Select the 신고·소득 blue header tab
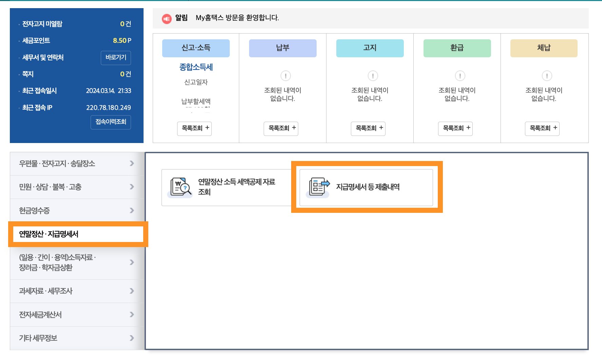Image resolution: width=602 pixels, height=364 pixels. pyautogui.click(x=196, y=48)
